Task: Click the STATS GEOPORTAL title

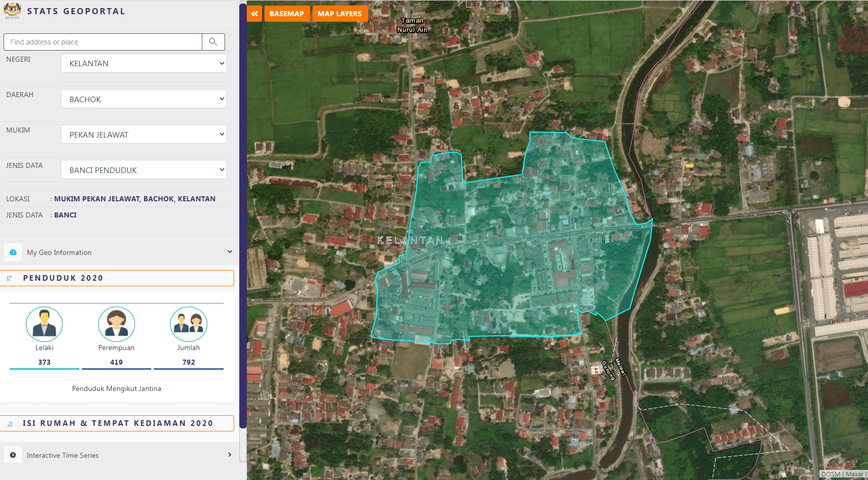Action: pyautogui.click(x=76, y=11)
